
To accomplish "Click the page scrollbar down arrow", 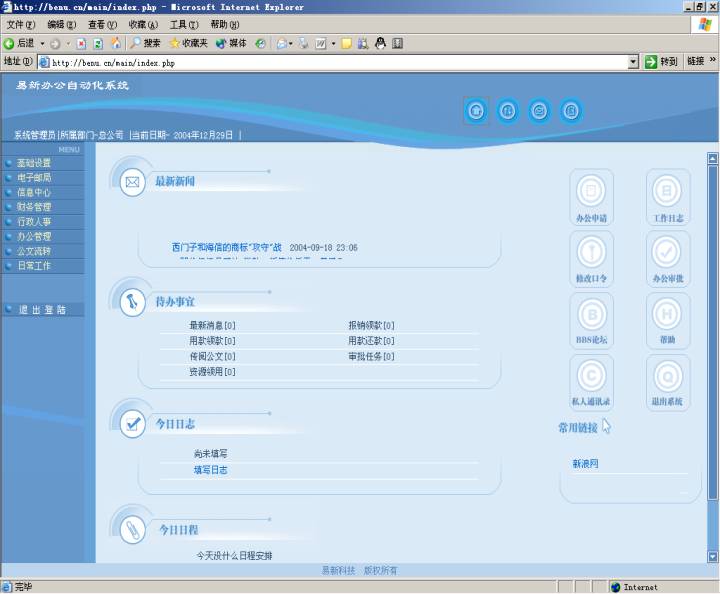I will [x=713, y=557].
